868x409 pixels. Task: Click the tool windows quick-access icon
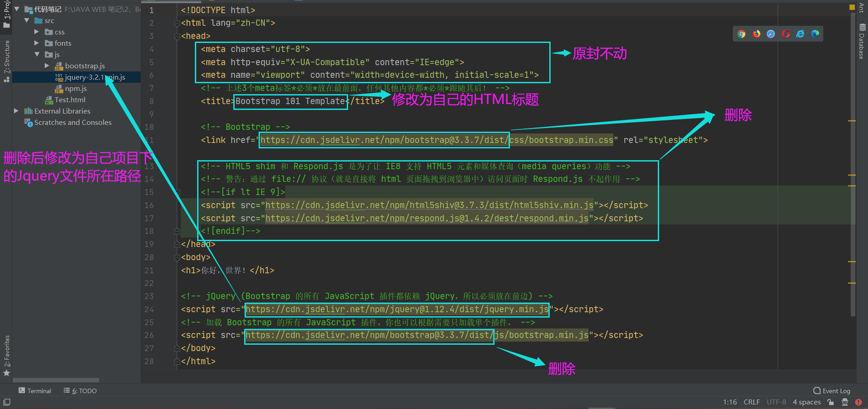pyautogui.click(x=7, y=402)
